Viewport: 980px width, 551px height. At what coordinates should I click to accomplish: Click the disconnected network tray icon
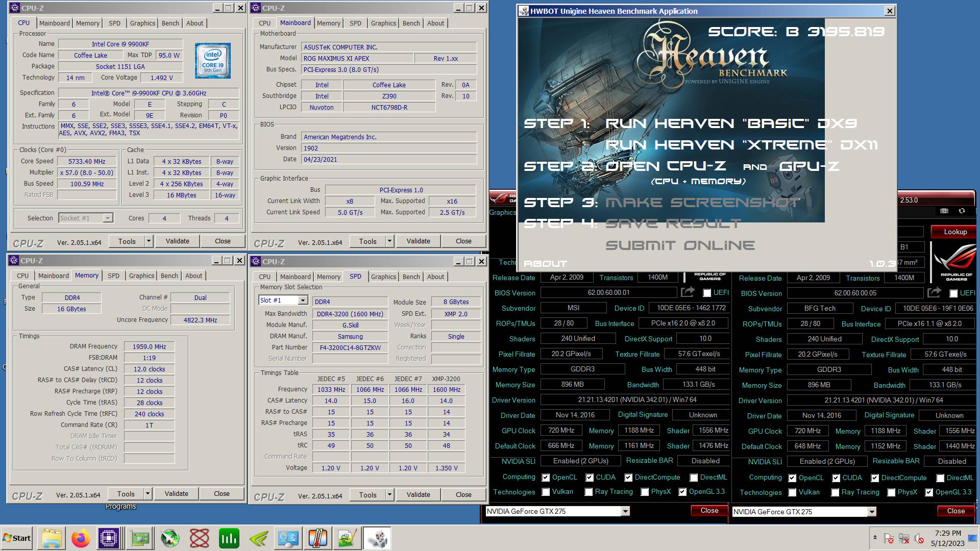click(904, 538)
